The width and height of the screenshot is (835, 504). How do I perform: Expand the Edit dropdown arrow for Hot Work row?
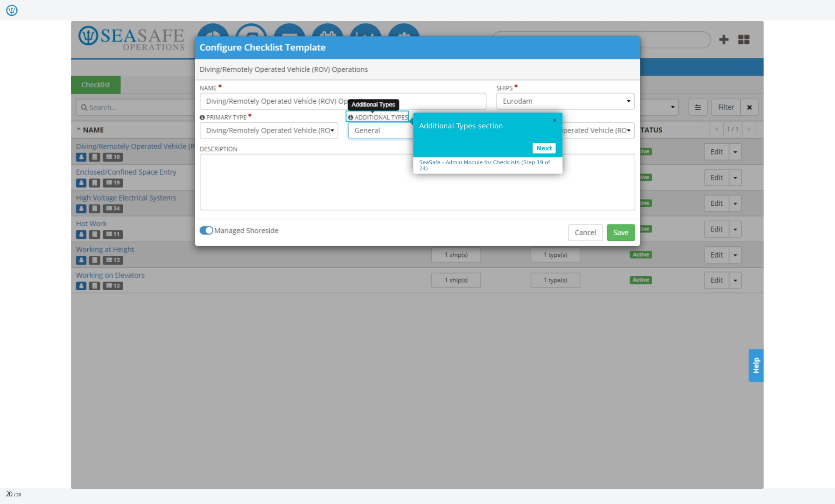pyautogui.click(x=735, y=229)
